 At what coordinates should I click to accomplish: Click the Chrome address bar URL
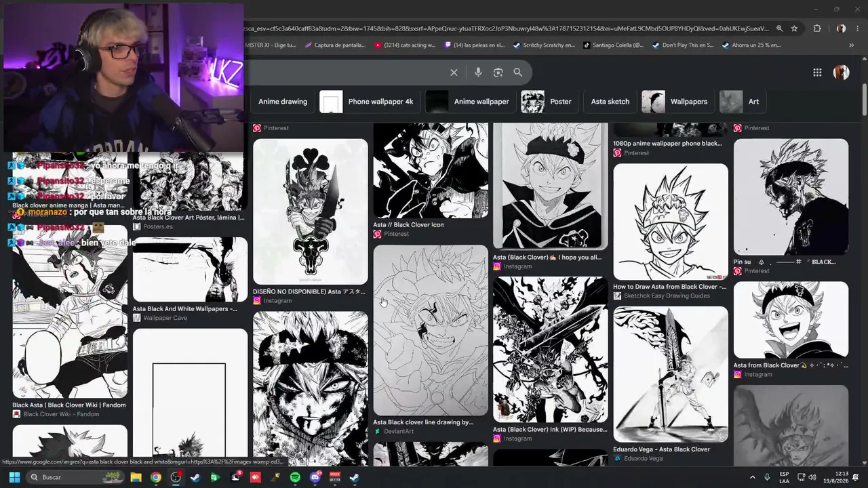pos(507,28)
